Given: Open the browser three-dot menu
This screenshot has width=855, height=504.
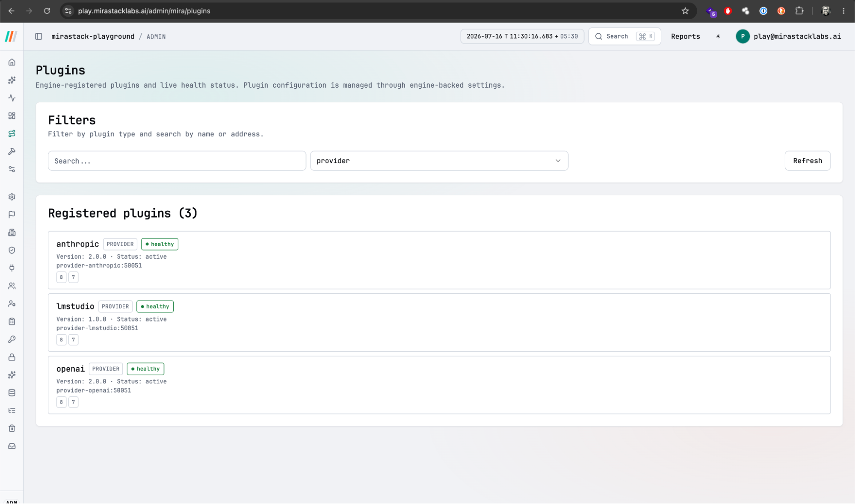Looking at the screenshot, I should point(843,11).
